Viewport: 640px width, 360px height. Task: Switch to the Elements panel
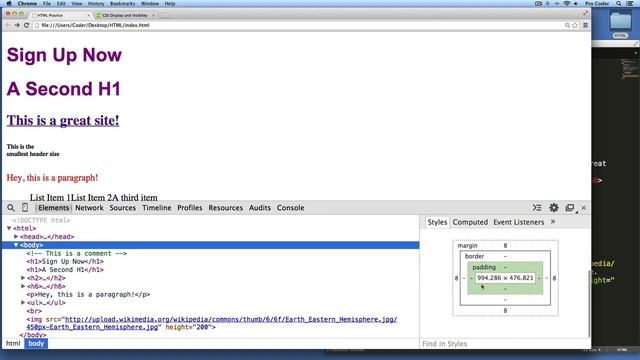(x=53, y=208)
